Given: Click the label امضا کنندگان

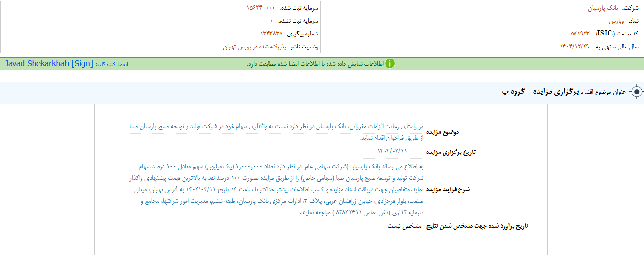Looking at the screenshot, I should pos(112,64).
